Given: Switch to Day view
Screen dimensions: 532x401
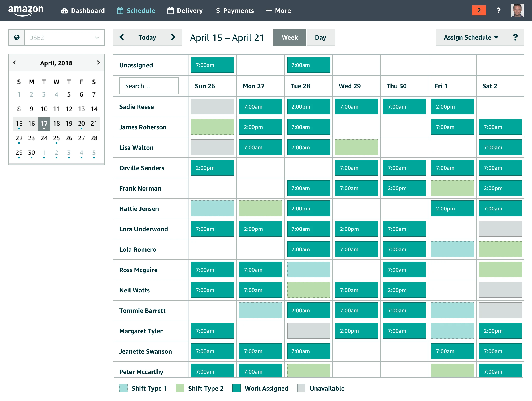Looking at the screenshot, I should 320,37.
